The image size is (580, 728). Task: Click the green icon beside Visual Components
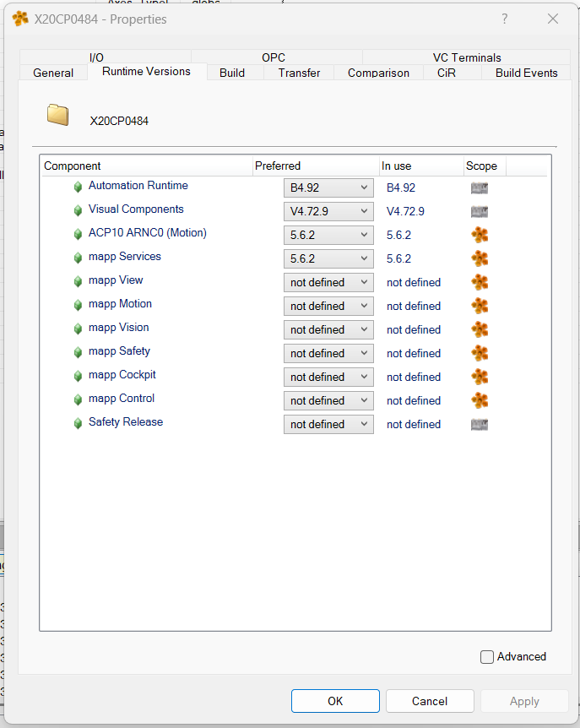[78, 211]
